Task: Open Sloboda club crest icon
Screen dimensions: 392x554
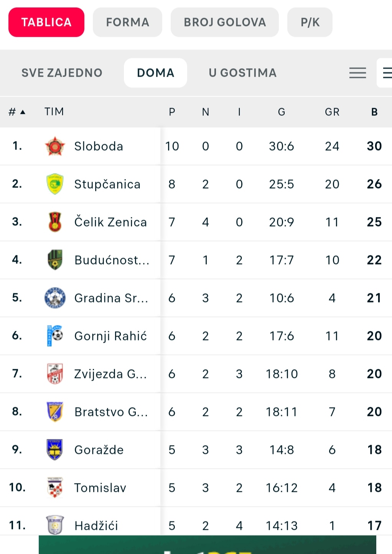Action: point(55,146)
